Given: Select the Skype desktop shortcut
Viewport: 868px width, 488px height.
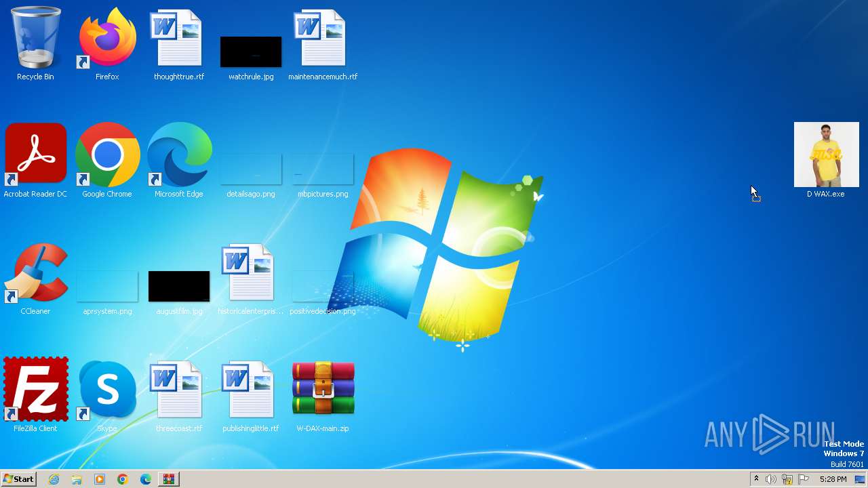Looking at the screenshot, I should (107, 396).
